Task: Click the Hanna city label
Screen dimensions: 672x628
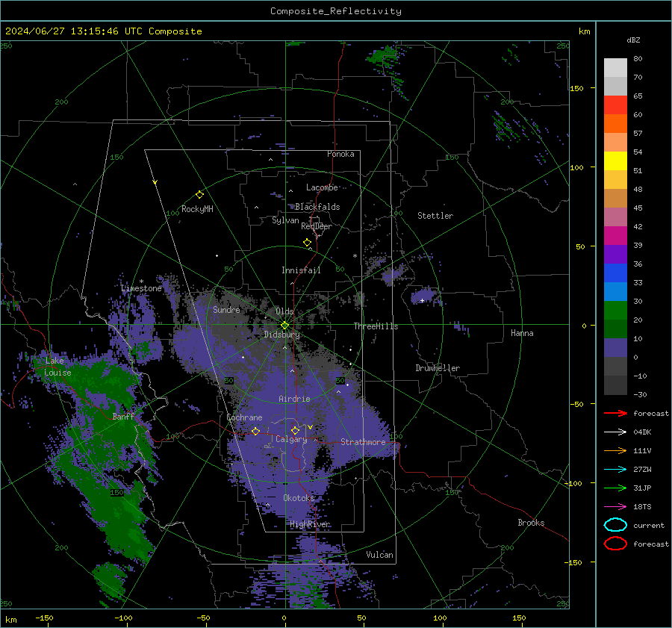Action: coord(522,333)
